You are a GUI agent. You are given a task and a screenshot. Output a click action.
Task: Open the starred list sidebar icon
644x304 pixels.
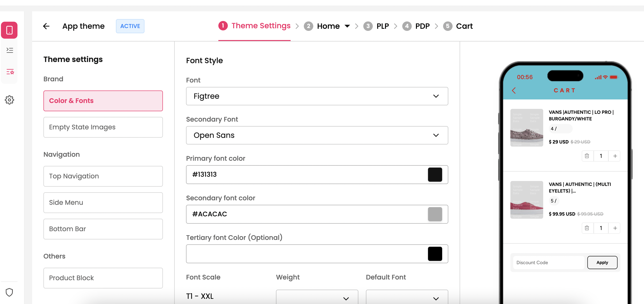(x=10, y=72)
